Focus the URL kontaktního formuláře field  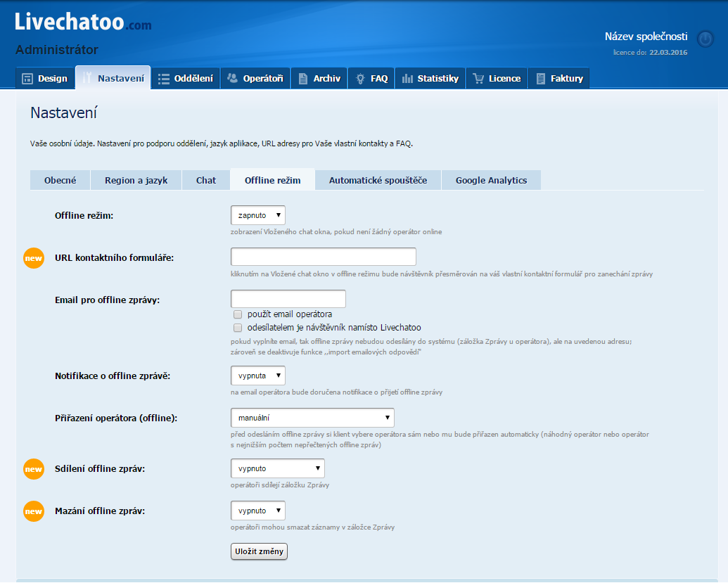pyautogui.click(x=323, y=257)
